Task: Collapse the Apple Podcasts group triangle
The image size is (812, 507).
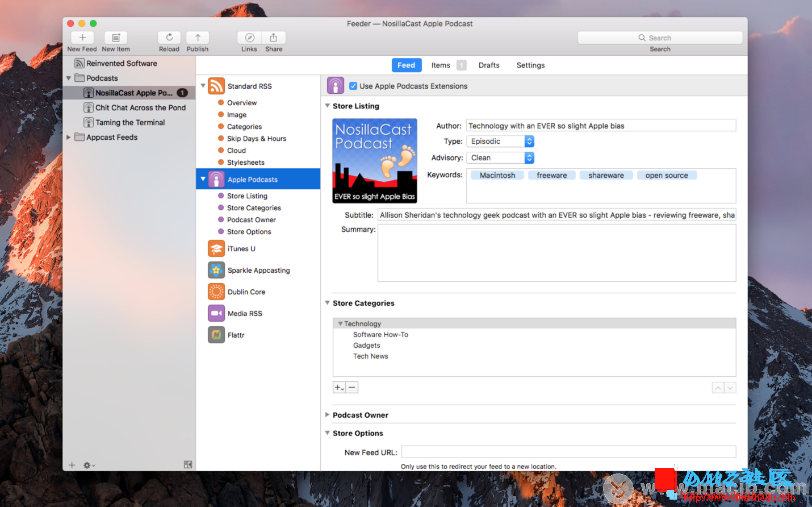Action: pos(203,179)
